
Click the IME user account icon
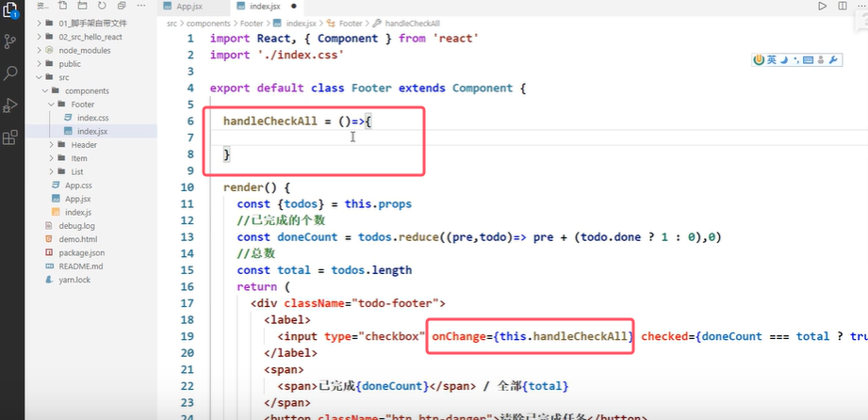point(820,60)
